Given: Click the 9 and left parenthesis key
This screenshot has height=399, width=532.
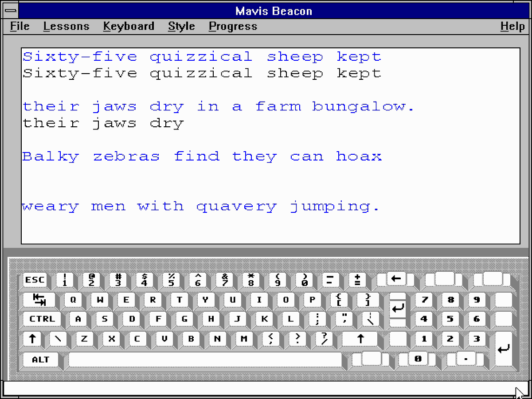Looking at the screenshot, I should tap(278, 280).
